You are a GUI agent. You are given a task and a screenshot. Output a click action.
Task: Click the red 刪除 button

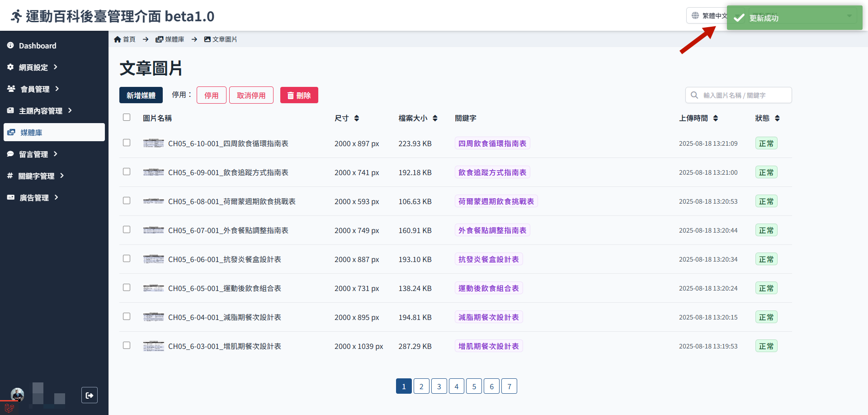coord(299,95)
